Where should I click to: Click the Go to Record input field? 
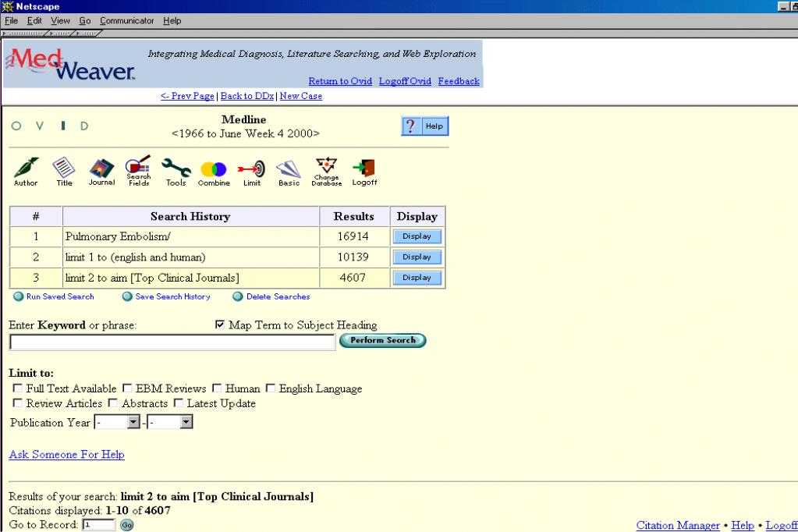[x=99, y=524]
